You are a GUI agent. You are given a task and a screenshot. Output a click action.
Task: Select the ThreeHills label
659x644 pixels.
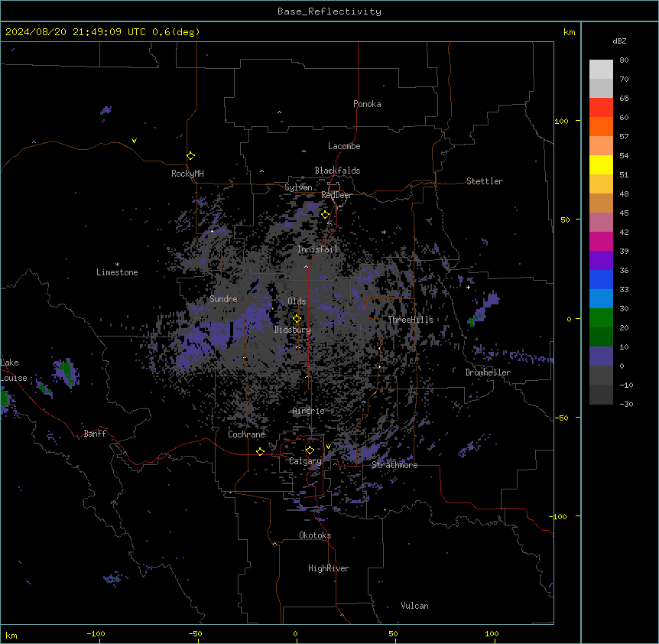click(411, 320)
